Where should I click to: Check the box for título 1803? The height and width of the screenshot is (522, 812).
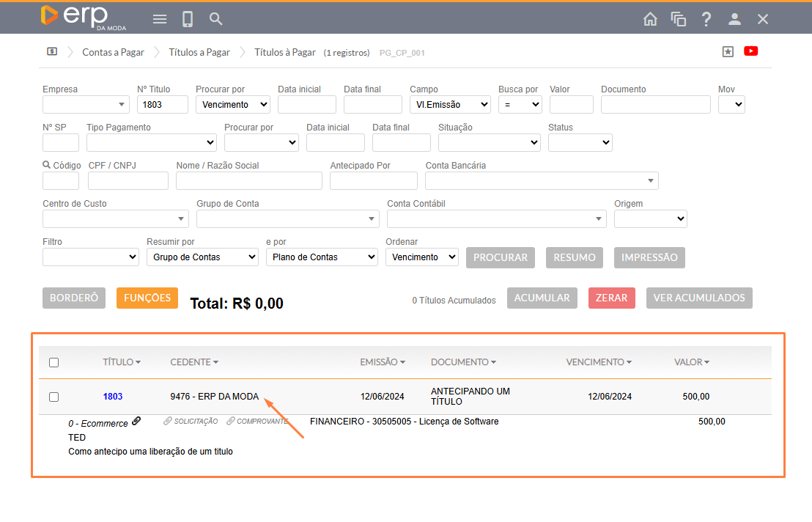[53, 397]
